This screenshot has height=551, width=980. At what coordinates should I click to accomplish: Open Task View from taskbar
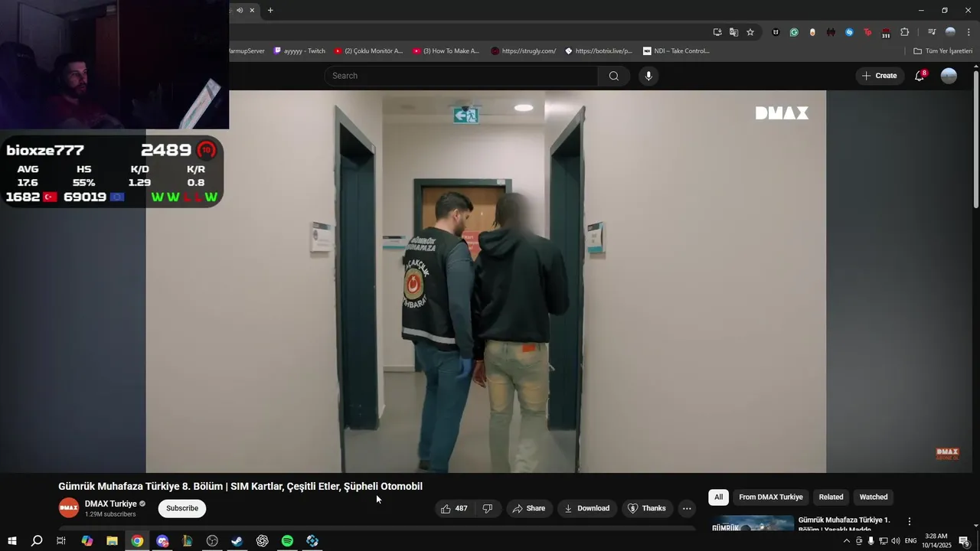click(61, 541)
